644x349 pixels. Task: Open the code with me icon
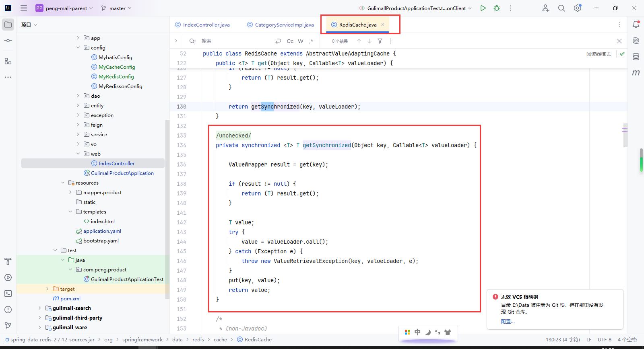(545, 8)
